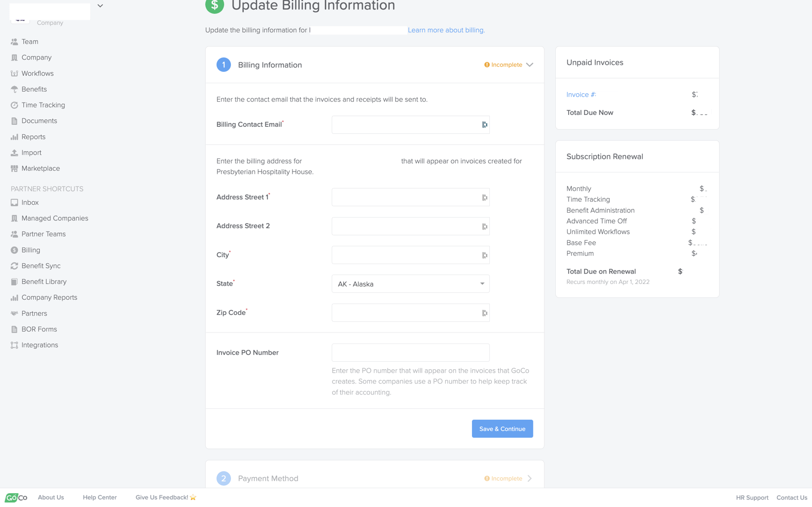
Task: Focus the City input field
Action: coord(410,255)
